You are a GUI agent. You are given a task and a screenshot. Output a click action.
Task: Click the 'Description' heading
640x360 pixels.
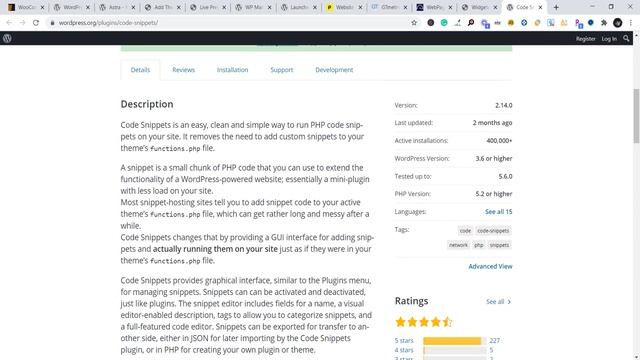147,104
